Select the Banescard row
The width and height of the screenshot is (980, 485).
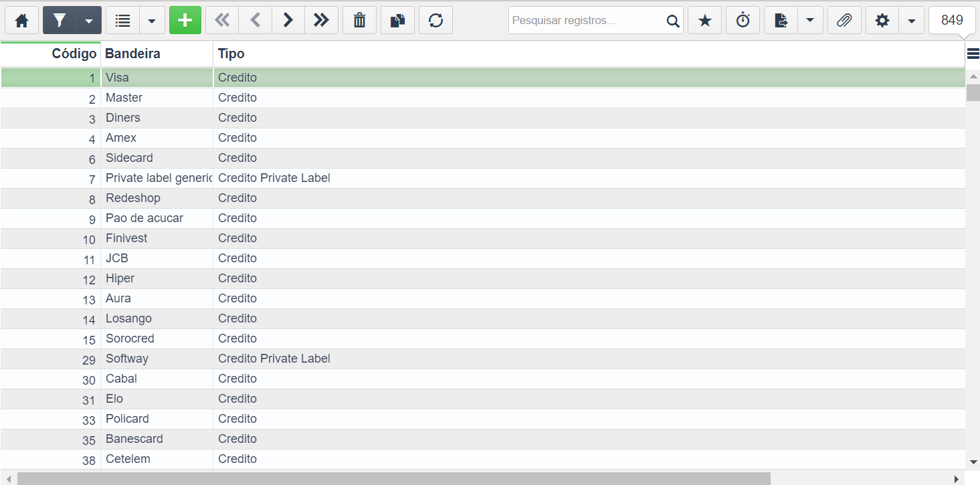point(482,439)
